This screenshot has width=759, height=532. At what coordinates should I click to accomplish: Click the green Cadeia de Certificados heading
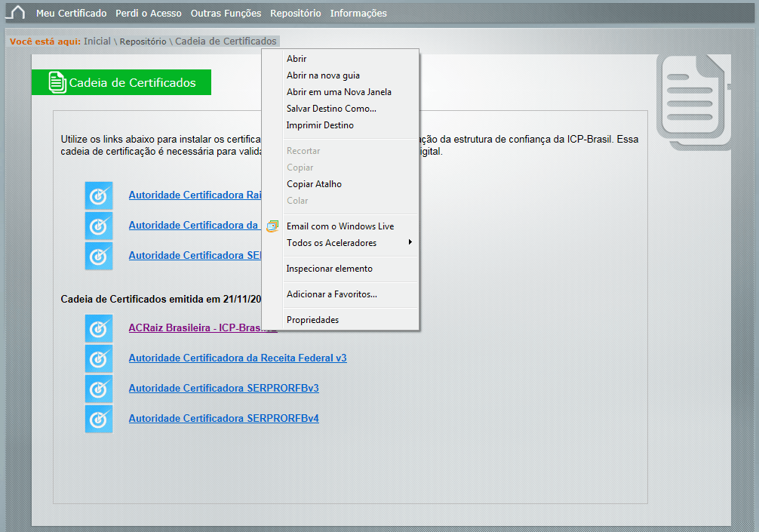coord(121,82)
